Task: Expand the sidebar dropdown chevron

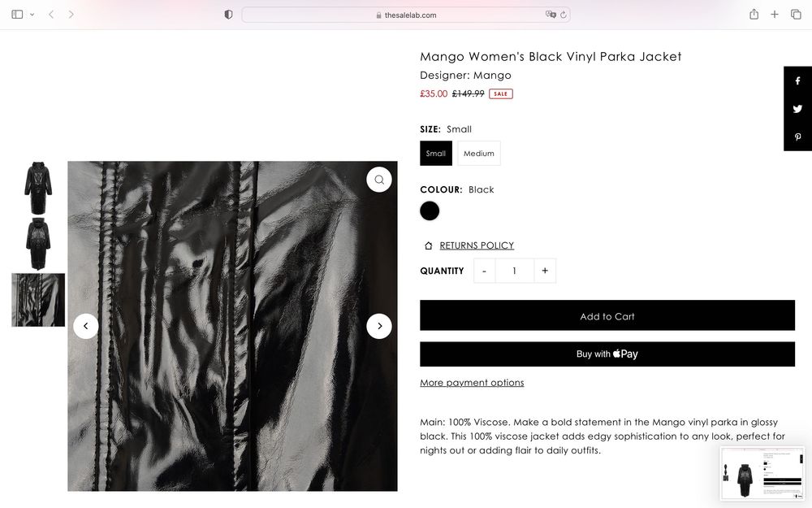Action: [x=32, y=15]
